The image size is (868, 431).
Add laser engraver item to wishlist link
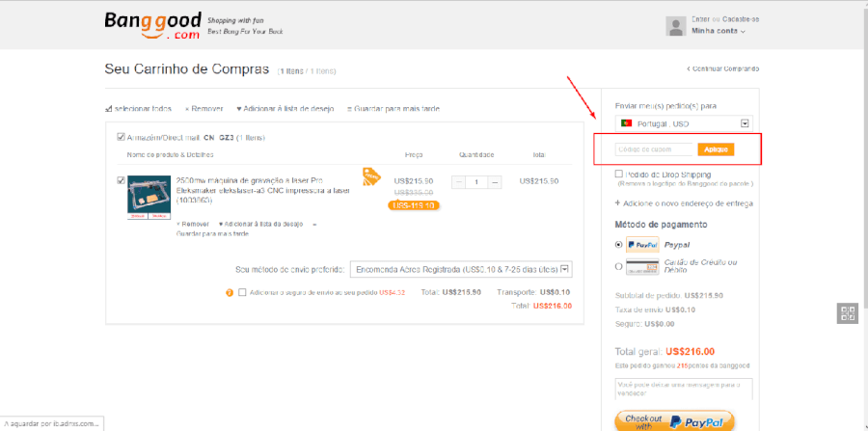260,224
